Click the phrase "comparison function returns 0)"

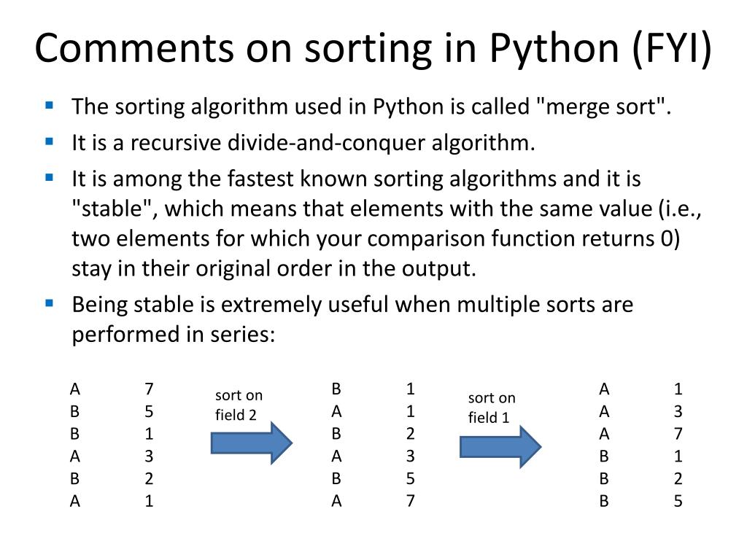(x=524, y=238)
